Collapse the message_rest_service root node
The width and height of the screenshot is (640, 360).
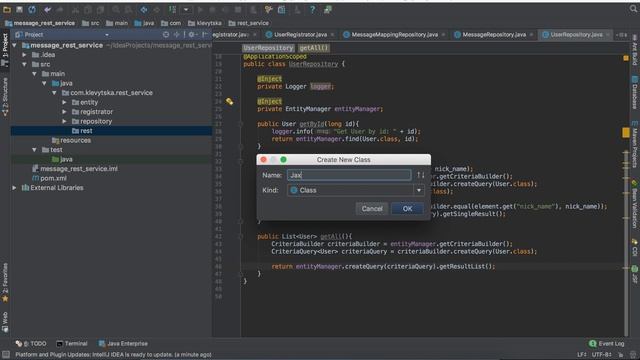[x=15, y=45]
